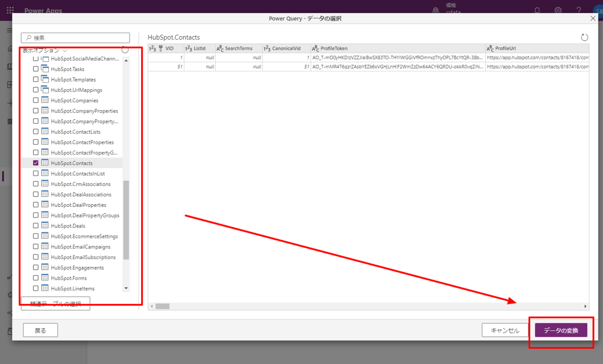Check the HubSpot.CrmAssociations checkbox
Viewport: 603px width, 364px height.
point(36,184)
